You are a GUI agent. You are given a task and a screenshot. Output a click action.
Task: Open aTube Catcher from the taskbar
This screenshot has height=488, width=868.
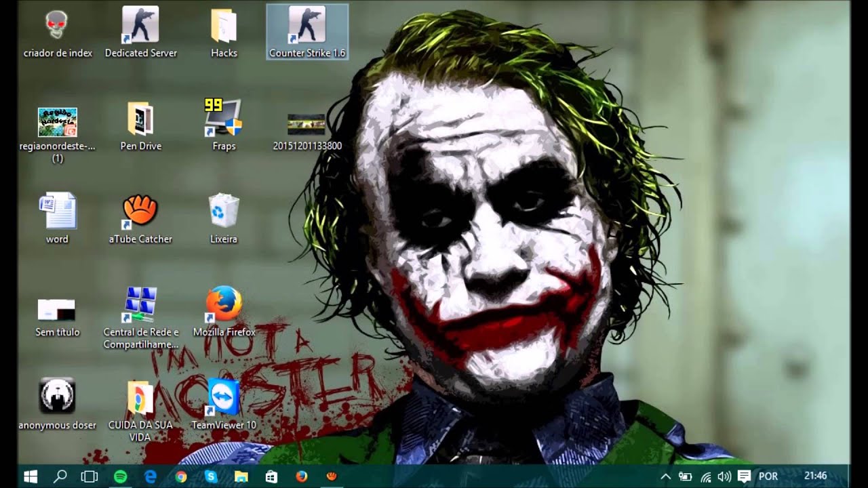[332, 476]
